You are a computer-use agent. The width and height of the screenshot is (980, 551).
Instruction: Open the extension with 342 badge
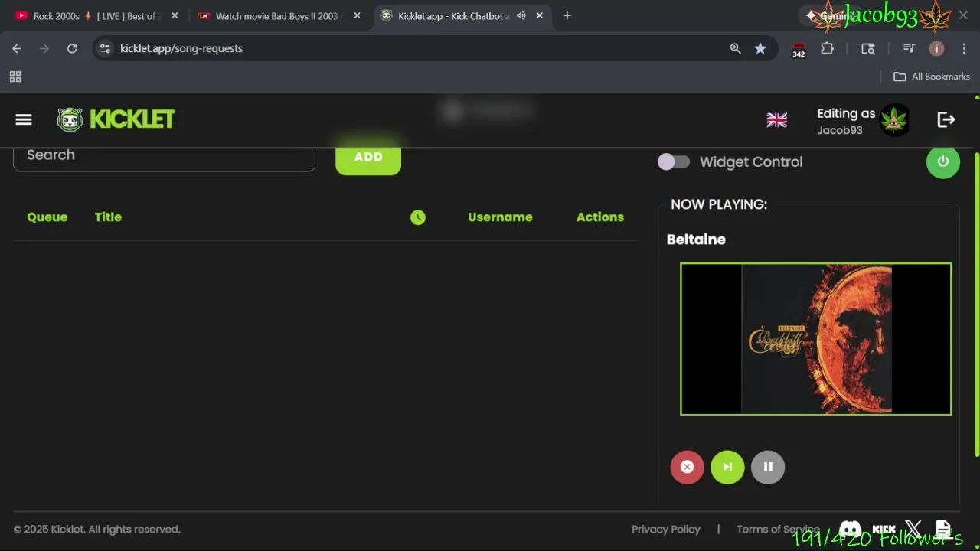[x=799, y=50]
